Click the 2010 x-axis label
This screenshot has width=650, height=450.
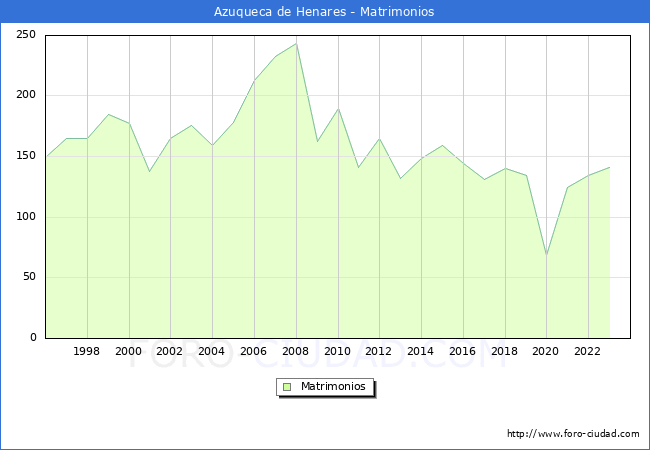click(337, 351)
